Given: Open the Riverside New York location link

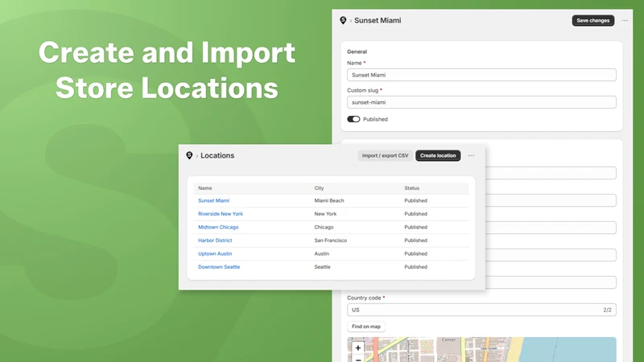Looking at the screenshot, I should click(x=221, y=214).
